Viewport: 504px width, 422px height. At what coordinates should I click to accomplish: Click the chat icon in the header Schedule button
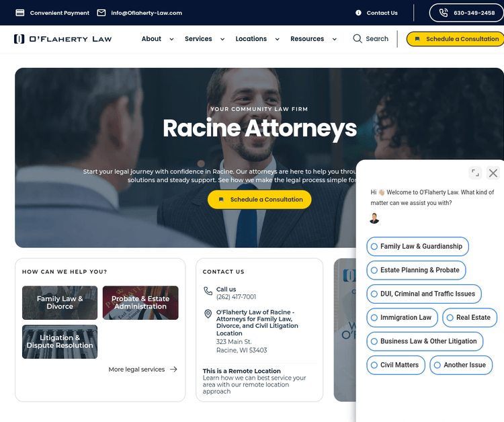417,39
